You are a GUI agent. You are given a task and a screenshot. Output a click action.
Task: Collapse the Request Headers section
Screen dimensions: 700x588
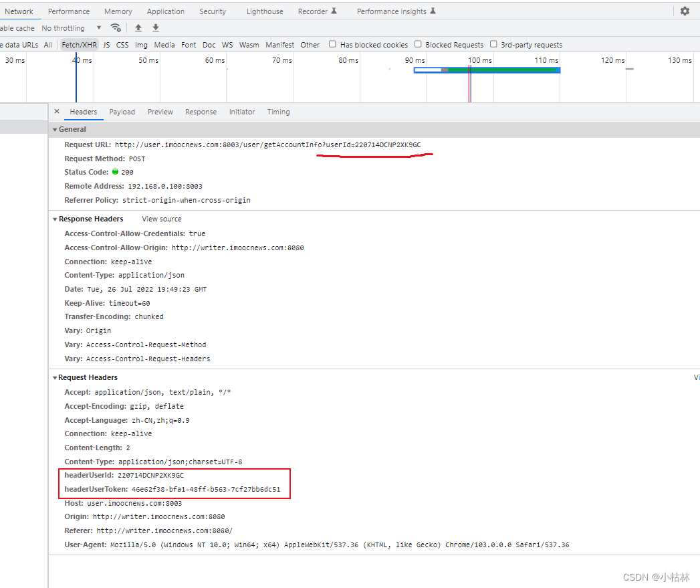point(55,378)
